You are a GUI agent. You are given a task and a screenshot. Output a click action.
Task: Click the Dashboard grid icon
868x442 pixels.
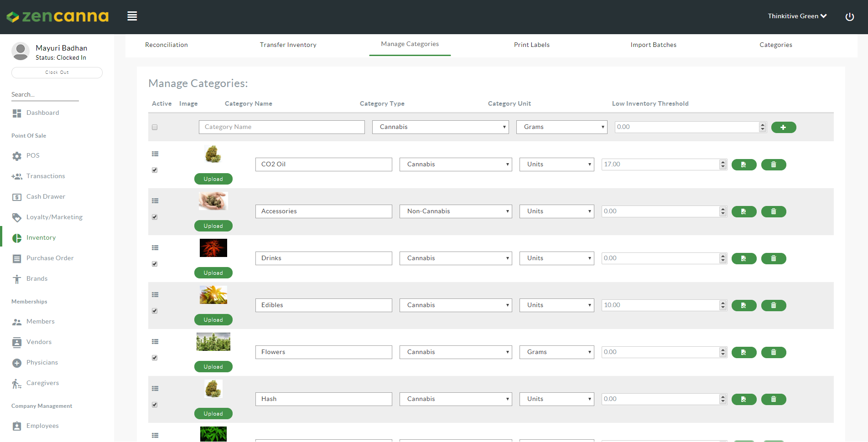[17, 113]
